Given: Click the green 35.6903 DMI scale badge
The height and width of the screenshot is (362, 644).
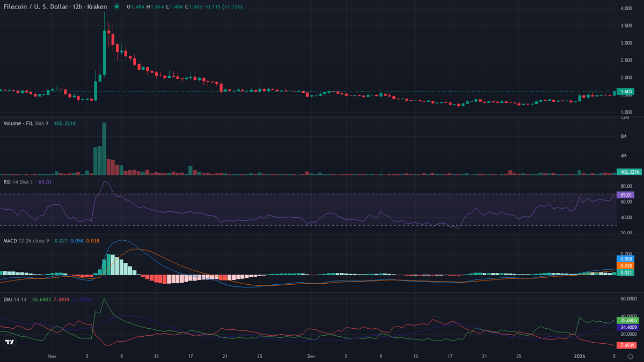Looking at the screenshot, I should (628, 320).
